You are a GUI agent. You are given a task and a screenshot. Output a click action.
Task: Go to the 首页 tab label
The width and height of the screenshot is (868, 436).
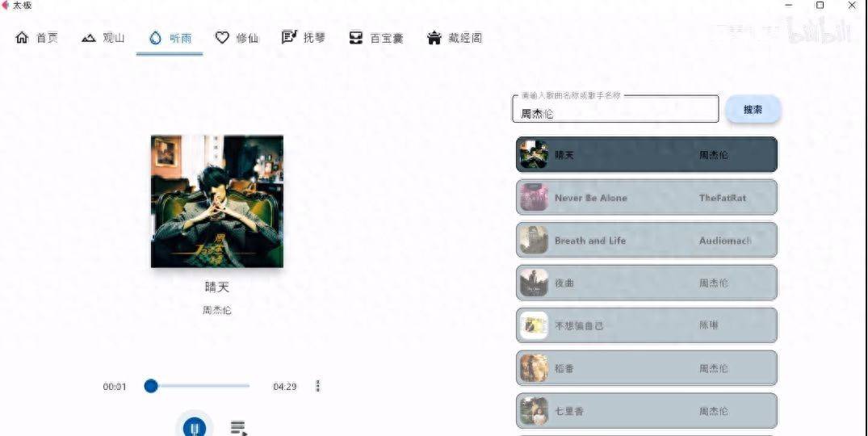47,38
